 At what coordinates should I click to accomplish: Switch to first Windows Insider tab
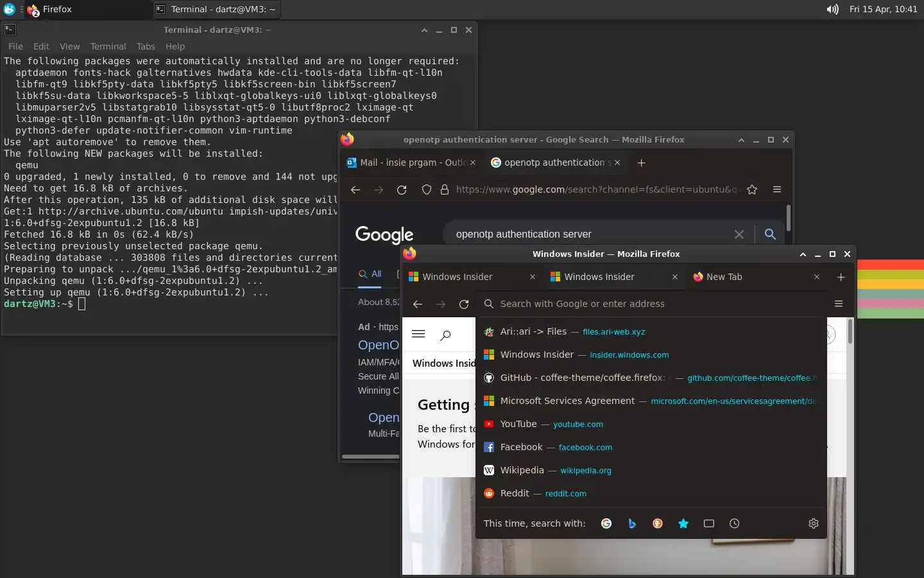474,277
